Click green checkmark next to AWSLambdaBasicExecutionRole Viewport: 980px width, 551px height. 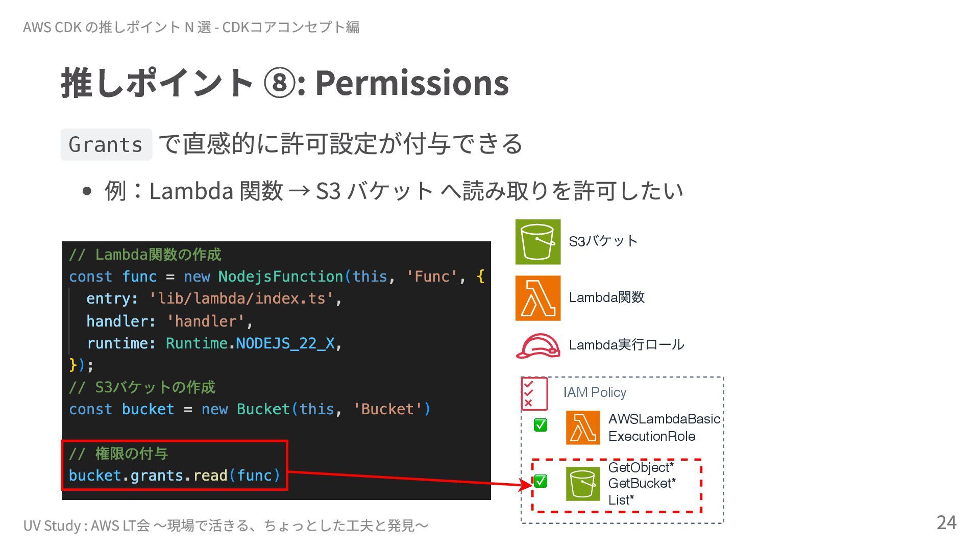click(540, 425)
